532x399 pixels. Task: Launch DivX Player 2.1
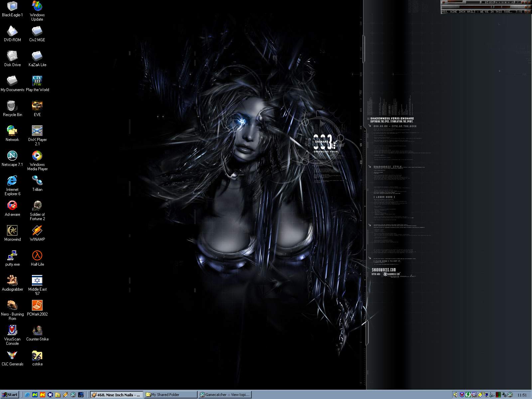(x=37, y=136)
